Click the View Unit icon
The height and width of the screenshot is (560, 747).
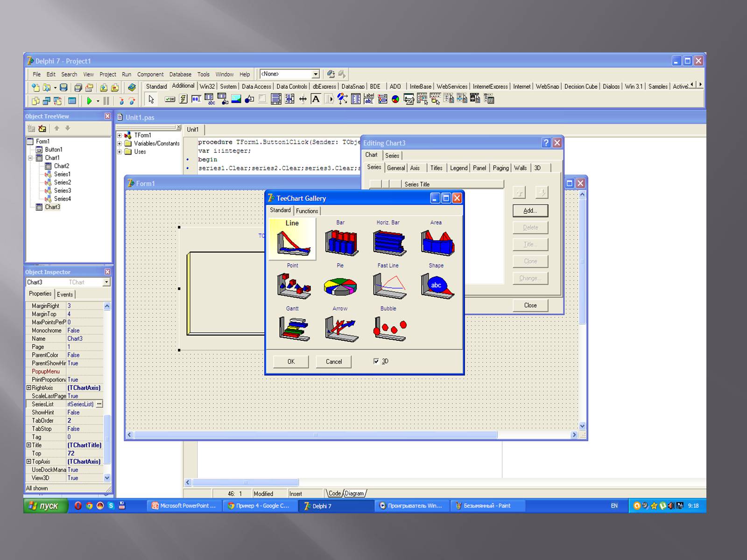coord(35,100)
